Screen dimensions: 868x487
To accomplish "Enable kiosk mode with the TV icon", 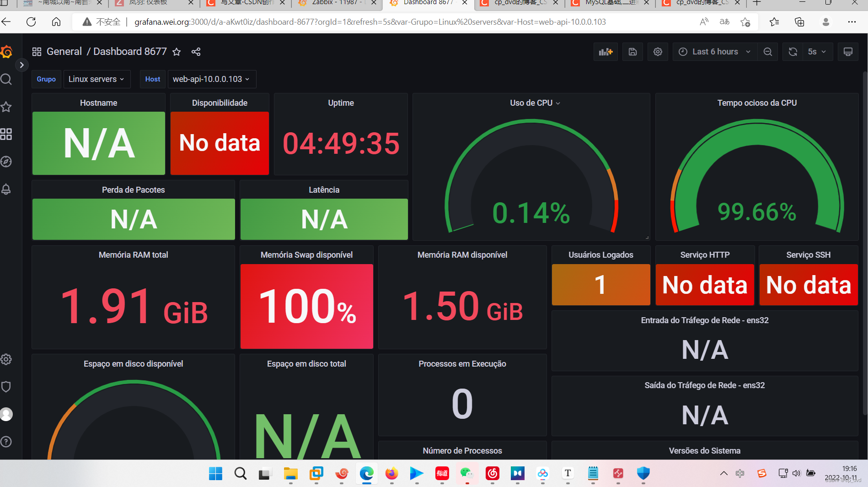I will tap(848, 51).
